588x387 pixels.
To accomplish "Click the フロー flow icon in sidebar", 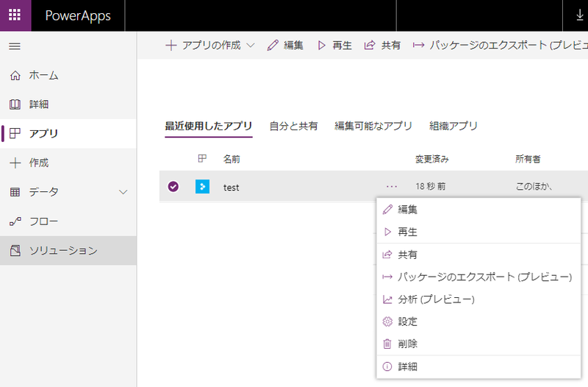I will tap(15, 221).
